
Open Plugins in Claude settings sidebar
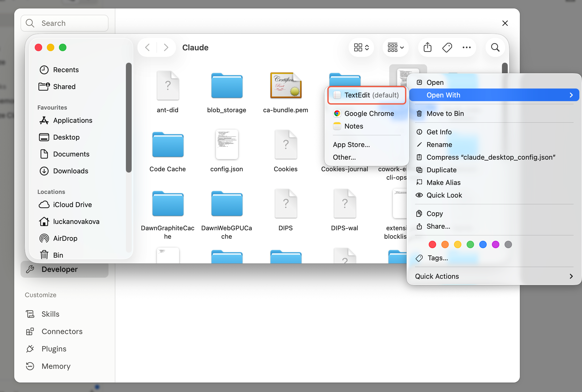(65, 349)
